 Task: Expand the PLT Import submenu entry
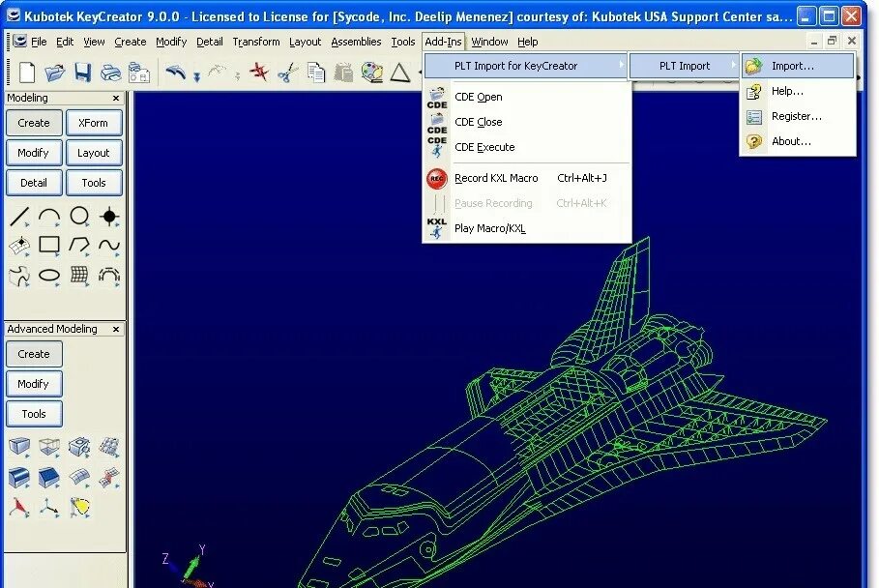[684, 66]
